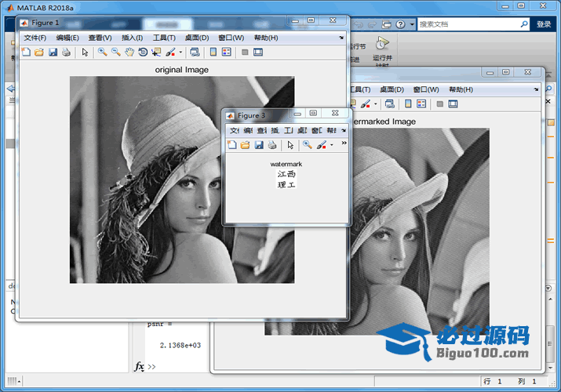Click the fx function browser icon
The width and height of the screenshot is (561, 392).
point(139,367)
